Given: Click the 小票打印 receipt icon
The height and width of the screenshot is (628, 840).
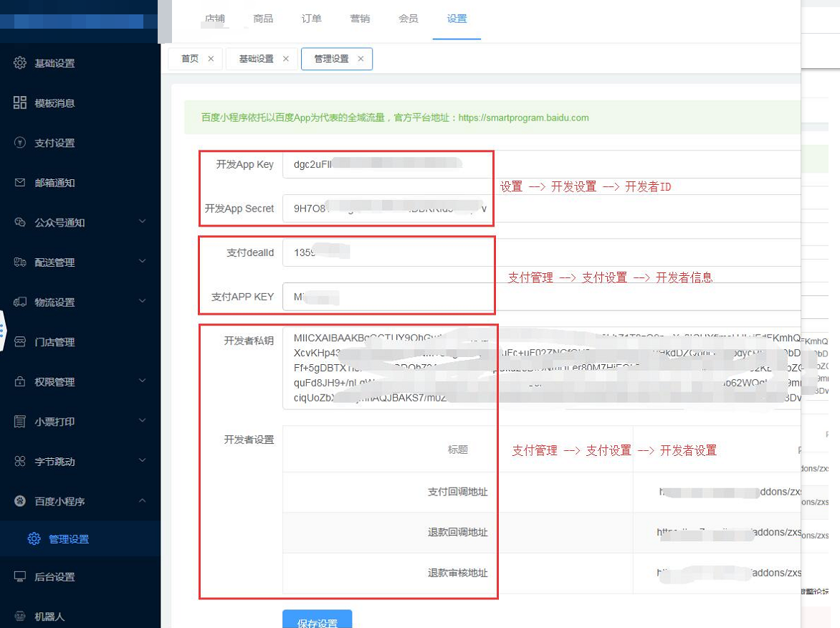Looking at the screenshot, I should point(20,421).
